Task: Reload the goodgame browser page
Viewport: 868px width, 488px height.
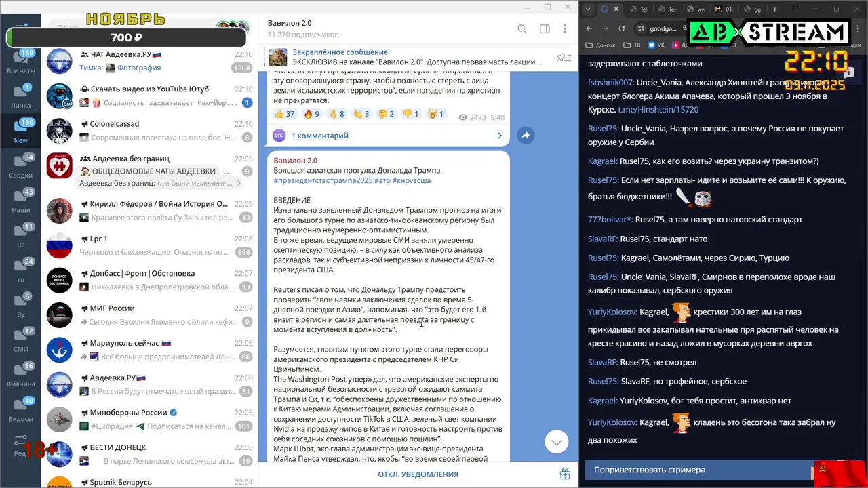Action: tap(622, 28)
